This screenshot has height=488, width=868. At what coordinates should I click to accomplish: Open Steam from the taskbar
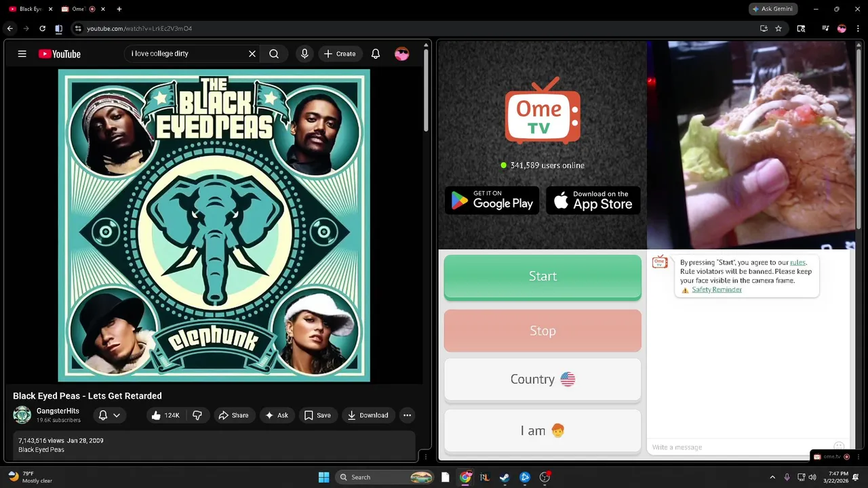pos(505,477)
